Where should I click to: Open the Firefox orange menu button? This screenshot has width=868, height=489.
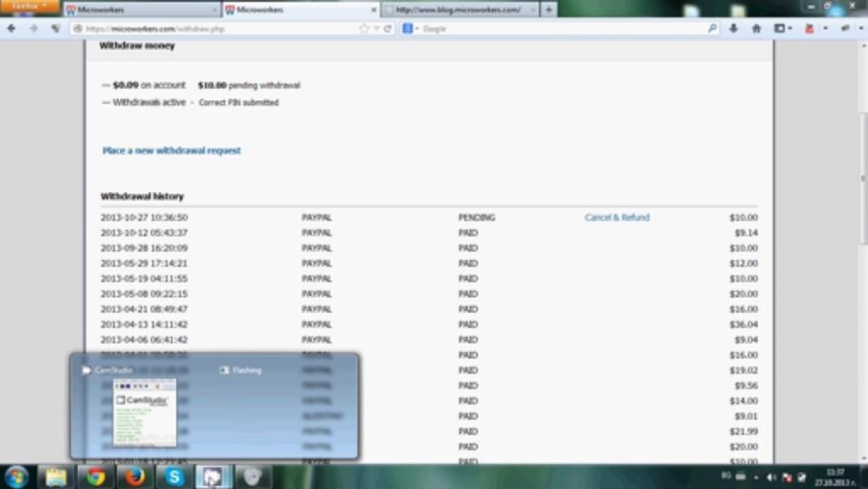30,6
